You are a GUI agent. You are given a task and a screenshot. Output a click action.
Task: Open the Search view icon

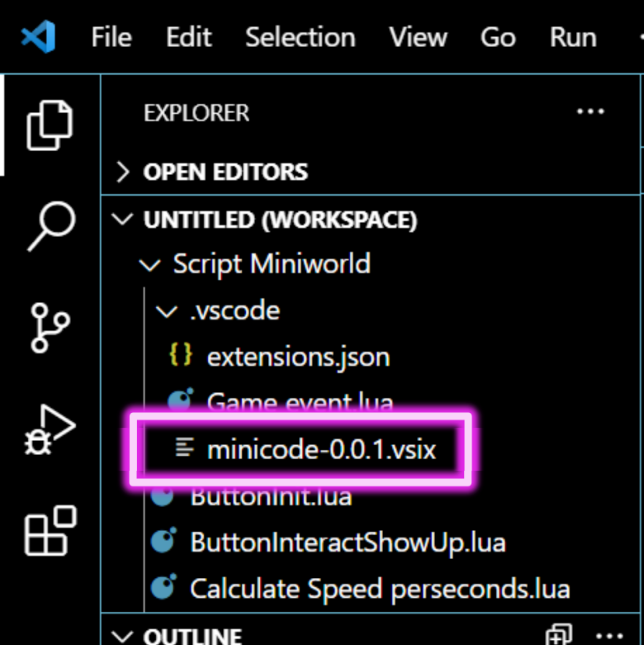click(x=51, y=225)
